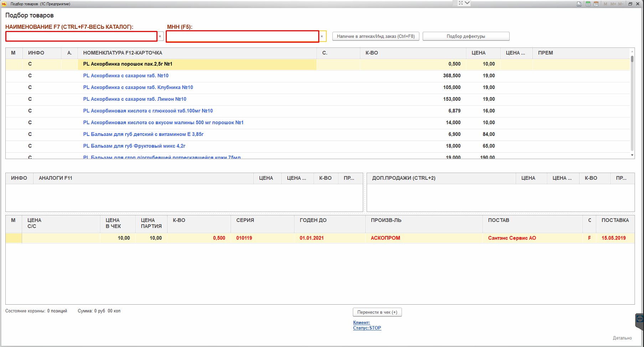Select PL Аскорбинка с сахаром таб. Лимон №10

135,99
